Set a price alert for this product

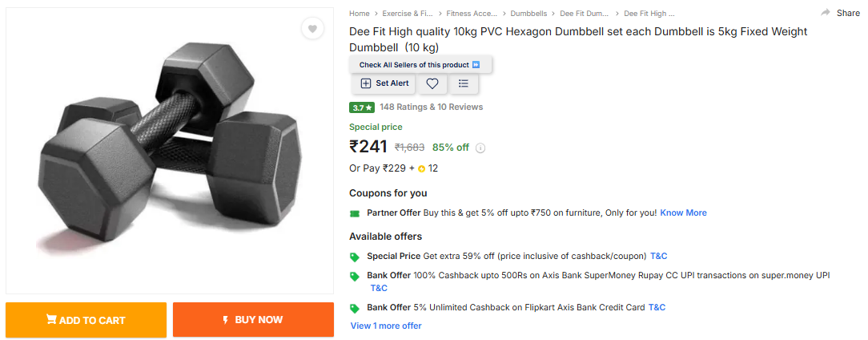(x=384, y=83)
